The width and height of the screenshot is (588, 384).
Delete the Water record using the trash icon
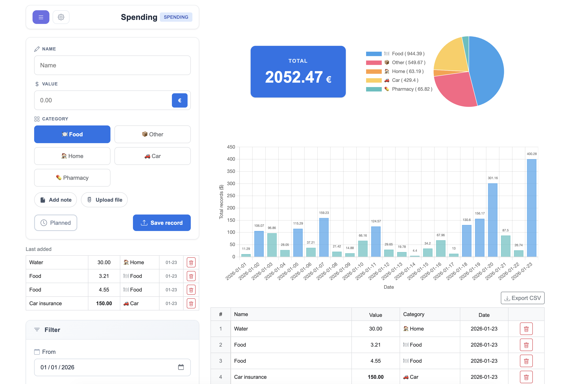click(191, 262)
